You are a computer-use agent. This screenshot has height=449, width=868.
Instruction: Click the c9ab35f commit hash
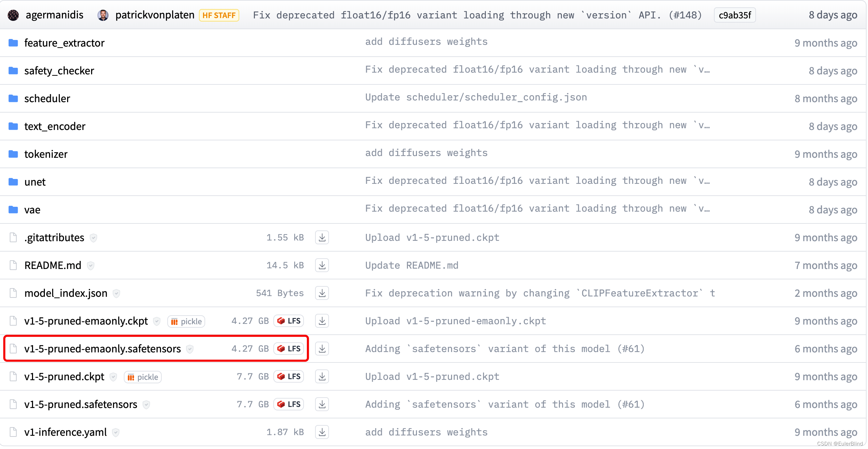(734, 15)
